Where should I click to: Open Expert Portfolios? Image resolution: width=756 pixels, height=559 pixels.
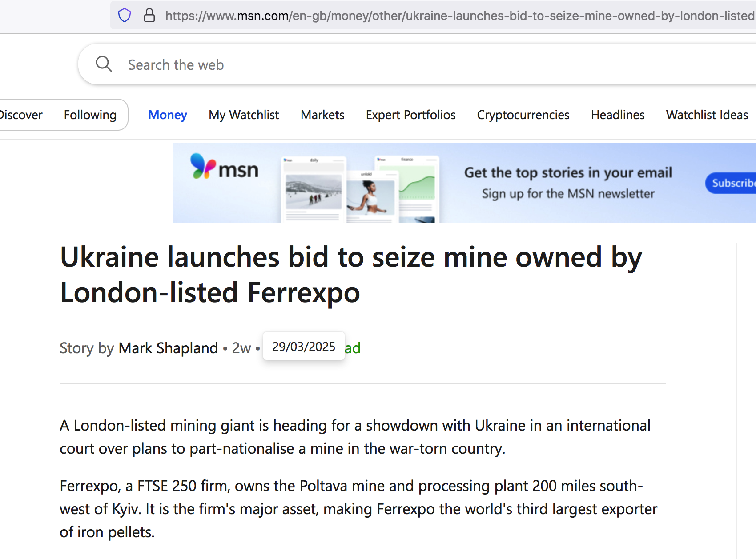pos(410,115)
